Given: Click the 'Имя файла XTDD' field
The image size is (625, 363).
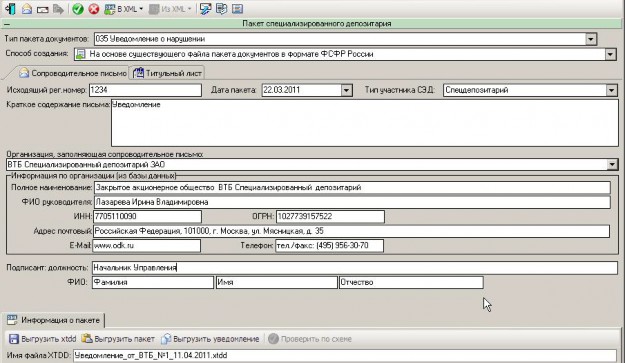Looking at the screenshot, I should tap(345, 355).
